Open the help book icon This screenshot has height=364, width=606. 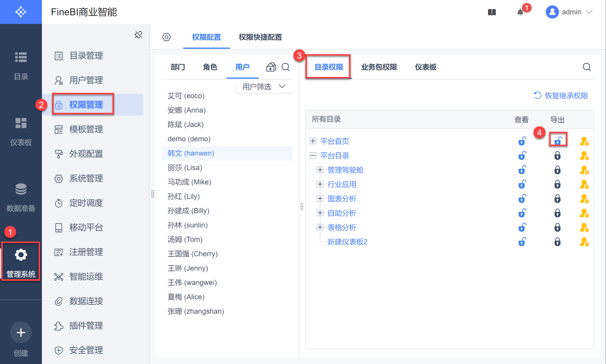492,12
